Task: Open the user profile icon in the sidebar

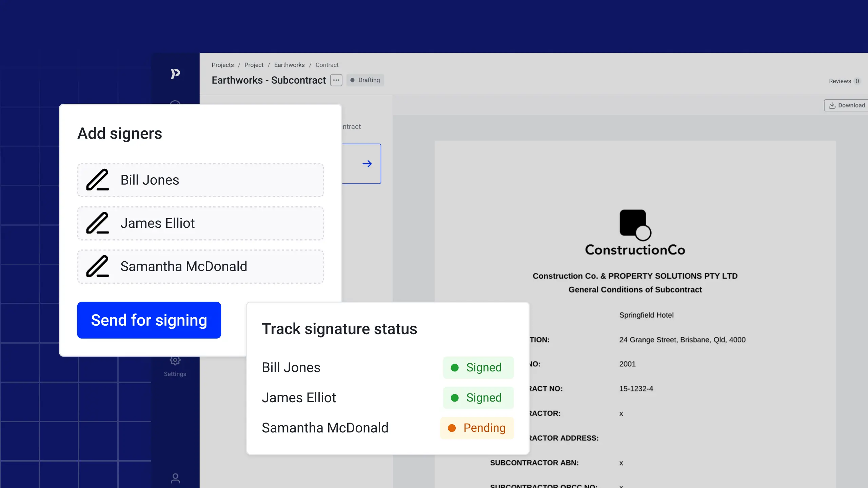Action: point(175,478)
